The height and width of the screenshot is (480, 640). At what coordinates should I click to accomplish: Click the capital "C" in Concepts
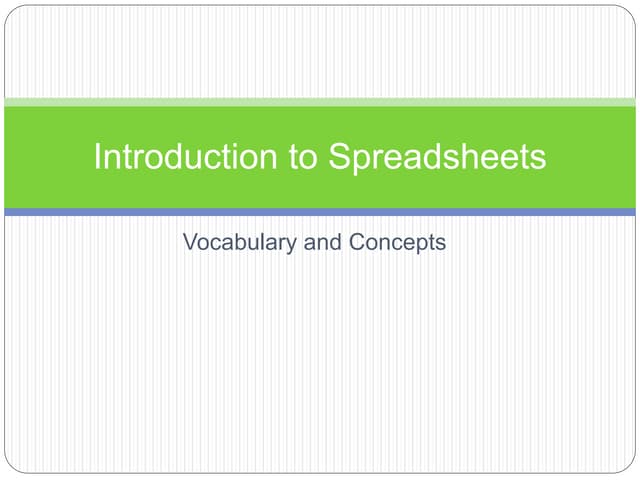[360, 242]
